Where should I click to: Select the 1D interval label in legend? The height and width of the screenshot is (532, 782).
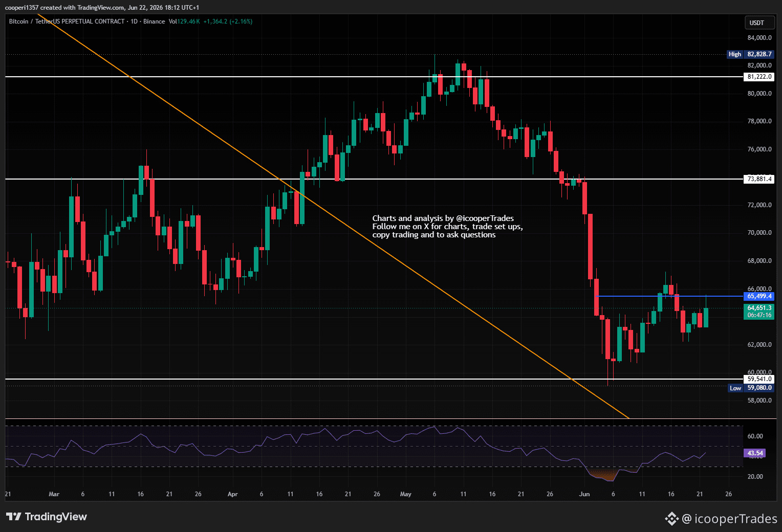click(x=134, y=21)
